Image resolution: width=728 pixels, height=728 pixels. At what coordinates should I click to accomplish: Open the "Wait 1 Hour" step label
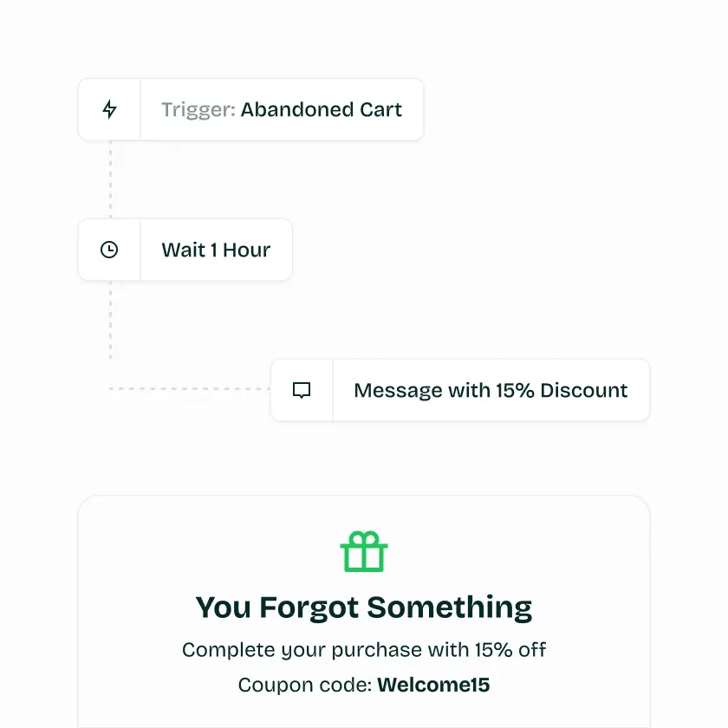pos(216,250)
